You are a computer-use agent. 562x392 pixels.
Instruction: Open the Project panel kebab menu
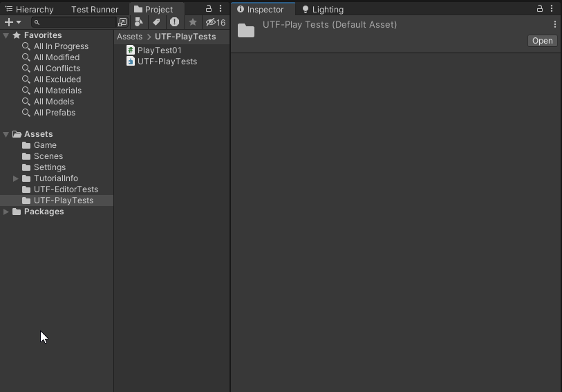221,8
